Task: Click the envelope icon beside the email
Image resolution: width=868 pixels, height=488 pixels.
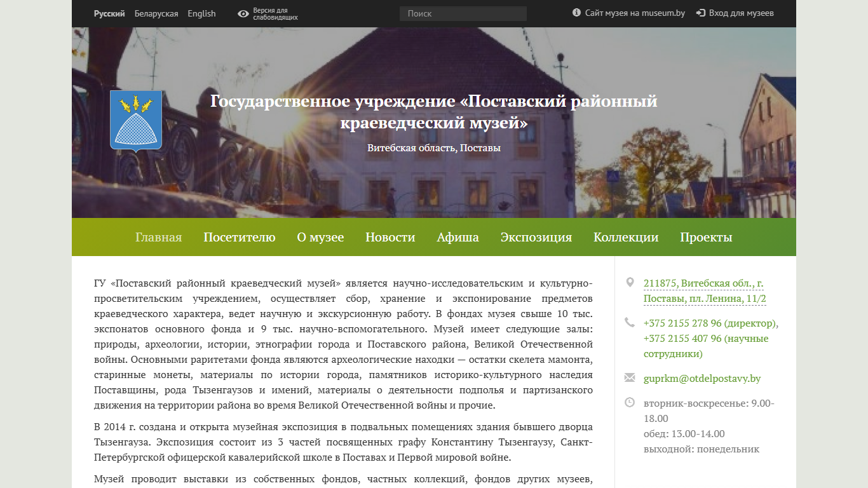Action: [630, 377]
